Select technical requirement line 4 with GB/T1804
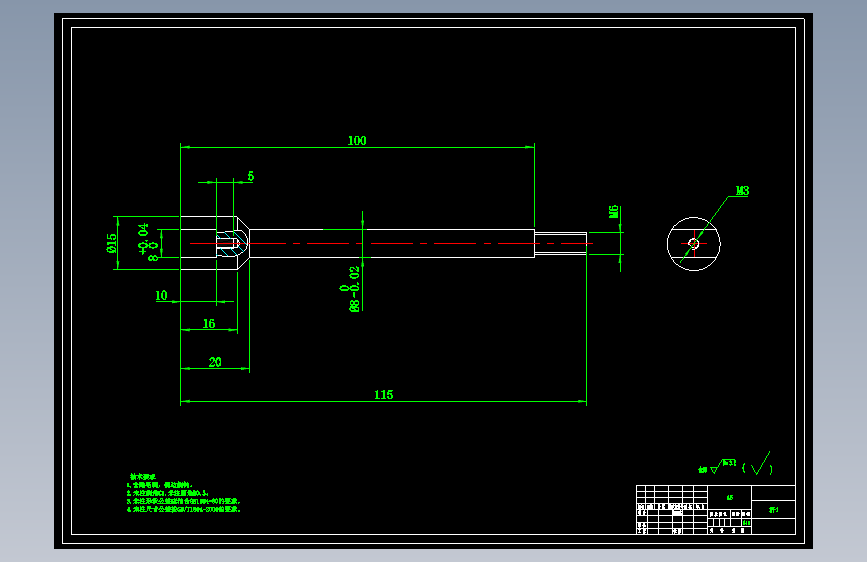867x562 pixels. click(184, 509)
